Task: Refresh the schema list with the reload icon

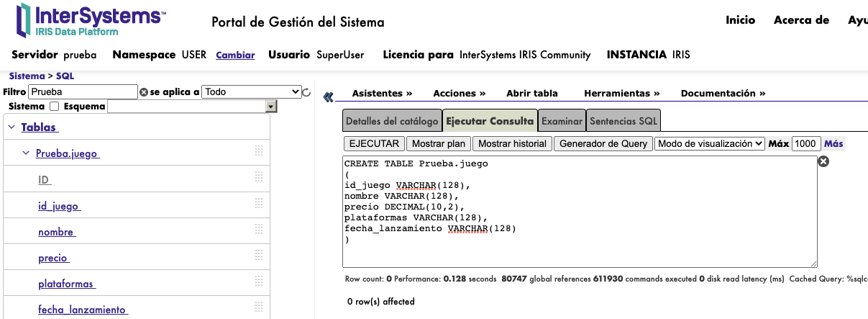Action: (x=306, y=92)
